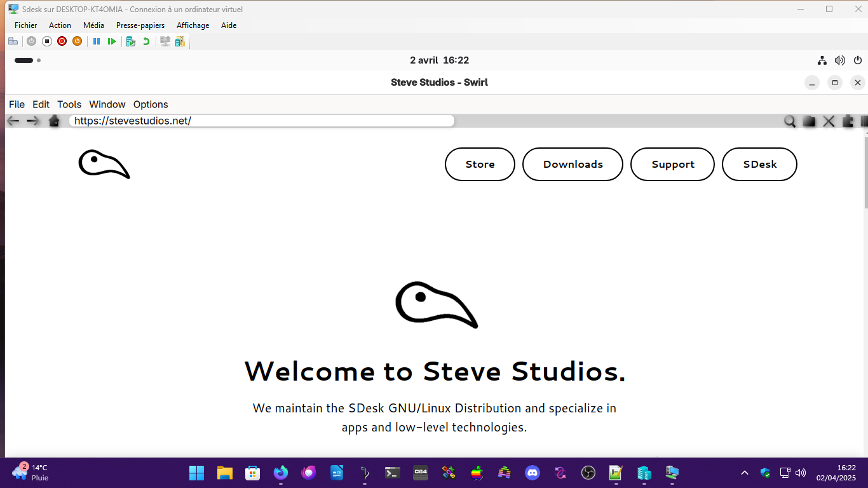Open the Windows Start menu
This screenshot has width=868, height=488.
point(197,473)
